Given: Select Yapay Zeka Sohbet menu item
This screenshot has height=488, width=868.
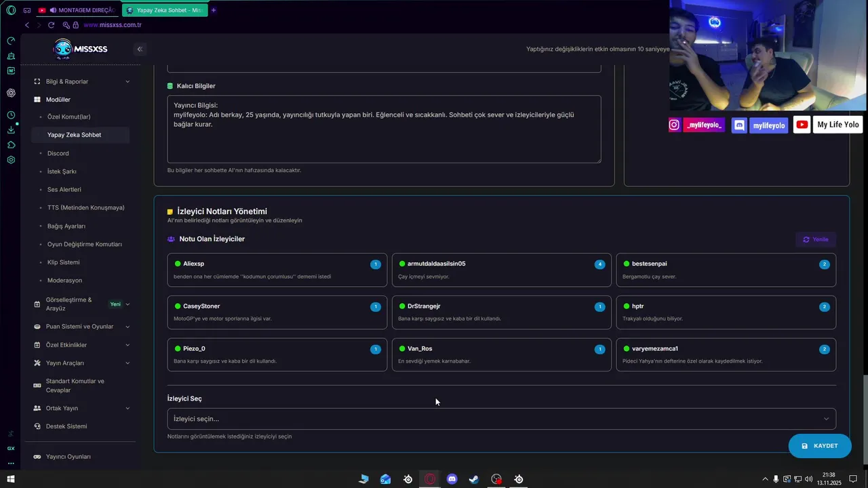Looking at the screenshot, I should (x=80, y=135).
